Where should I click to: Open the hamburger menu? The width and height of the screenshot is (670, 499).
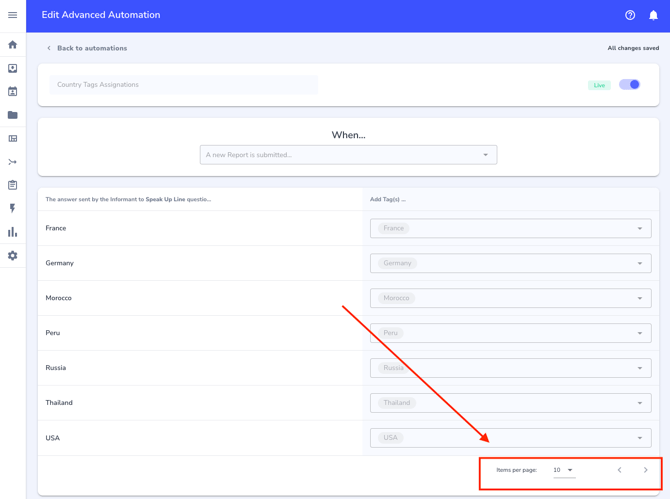[12, 15]
